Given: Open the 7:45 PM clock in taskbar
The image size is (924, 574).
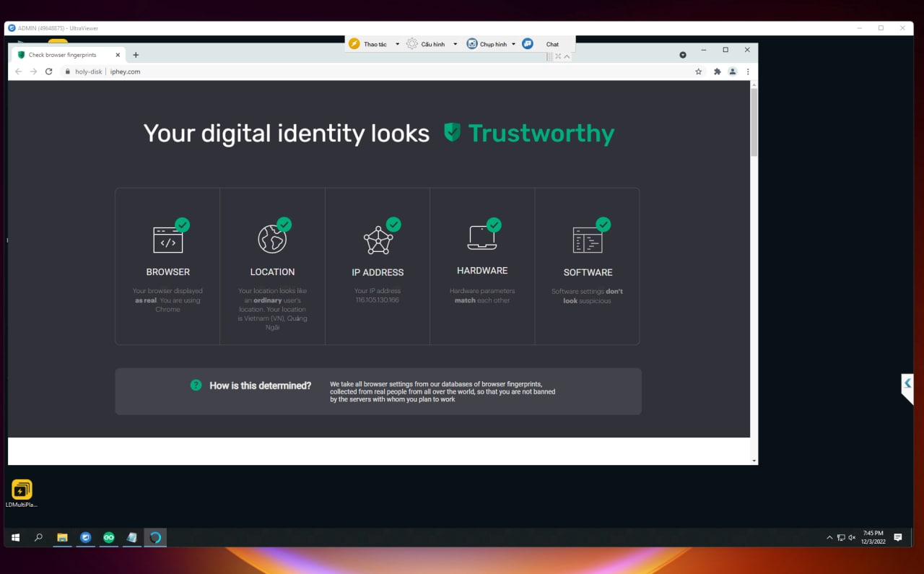Looking at the screenshot, I should [873, 537].
